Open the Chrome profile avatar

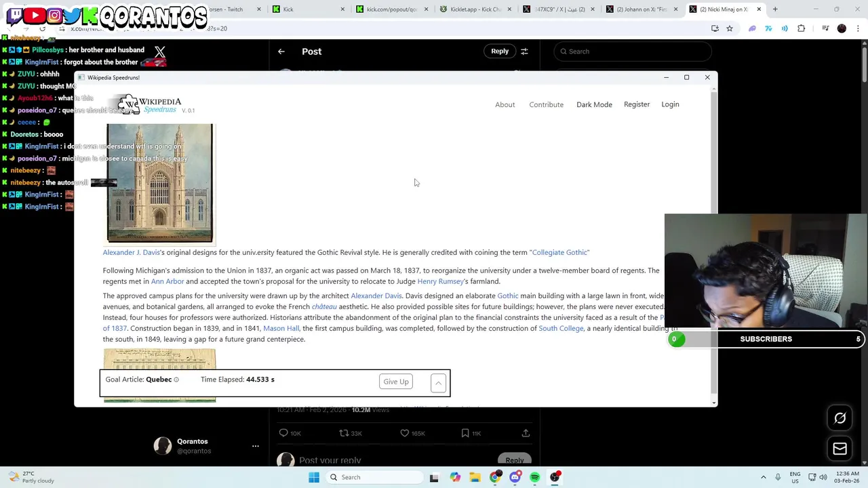(842, 28)
